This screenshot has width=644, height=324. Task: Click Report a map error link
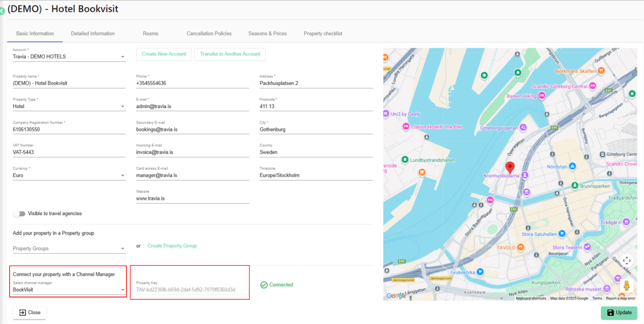pos(621,298)
